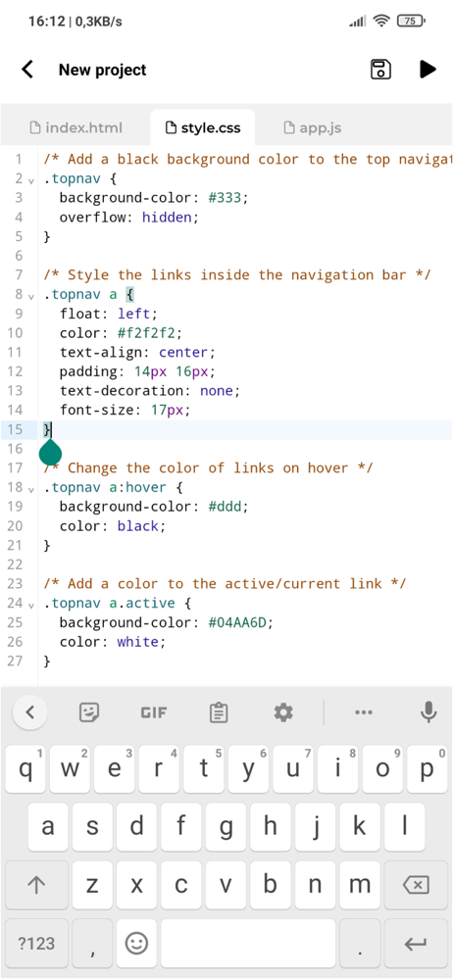453x980 pixels.
Task: Open keyboard settings gear
Action: (x=283, y=711)
